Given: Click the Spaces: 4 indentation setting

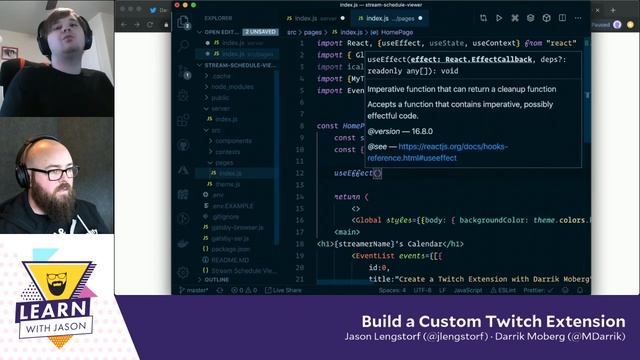Looking at the screenshot, I should tap(392, 290).
